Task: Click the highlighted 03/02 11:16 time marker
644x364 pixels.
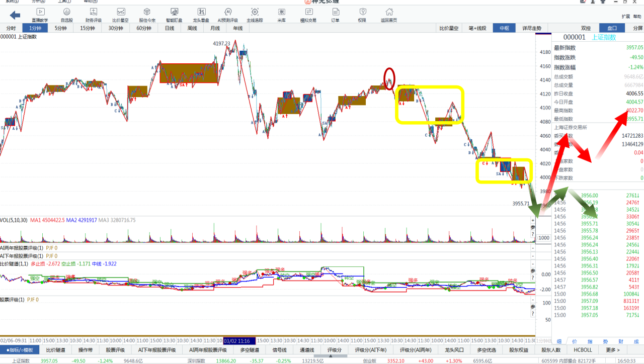Action: pos(239,340)
